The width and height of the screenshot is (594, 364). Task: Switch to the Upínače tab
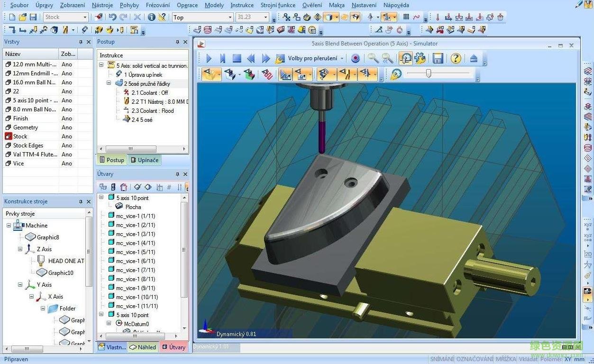point(145,160)
